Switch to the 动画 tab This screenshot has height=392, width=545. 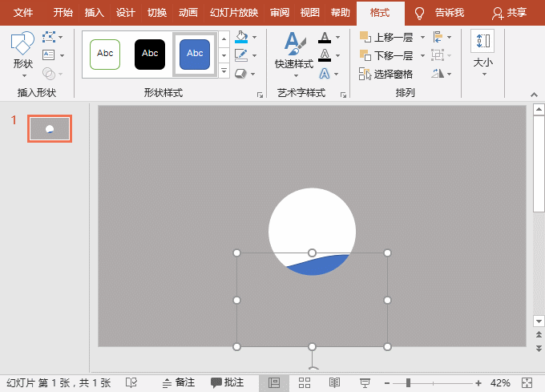pyautogui.click(x=188, y=13)
